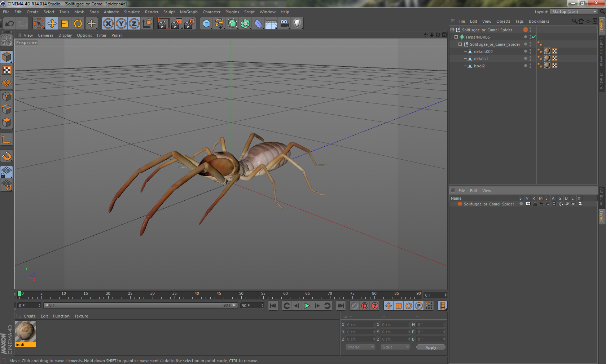The width and height of the screenshot is (606, 364).
Task: Activate the Rotate tool
Action: 78,24
